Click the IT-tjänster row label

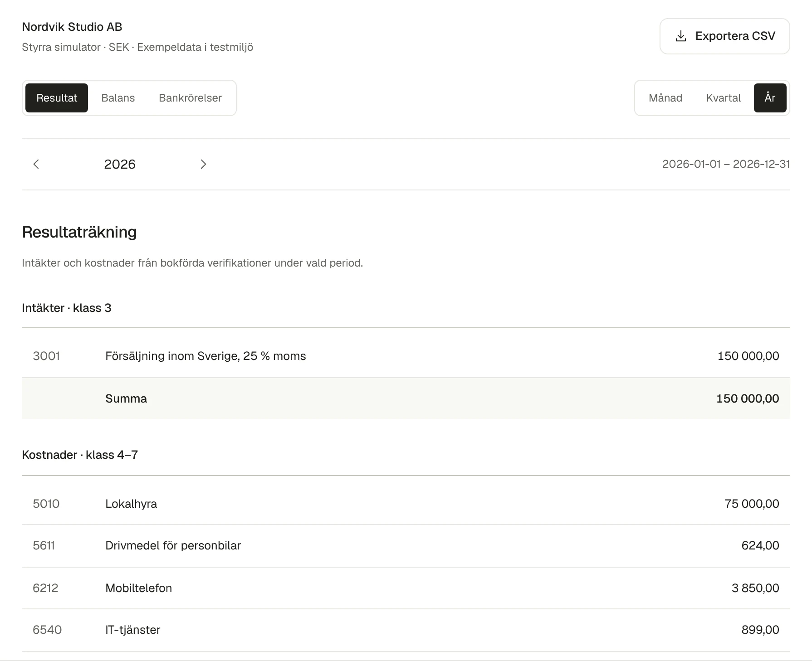coord(133,630)
